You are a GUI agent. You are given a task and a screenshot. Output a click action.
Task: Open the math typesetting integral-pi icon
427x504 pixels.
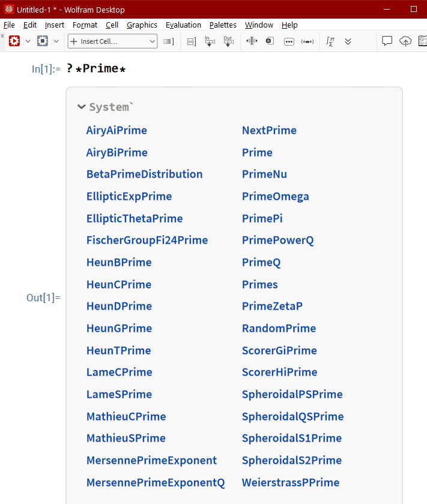(x=330, y=41)
